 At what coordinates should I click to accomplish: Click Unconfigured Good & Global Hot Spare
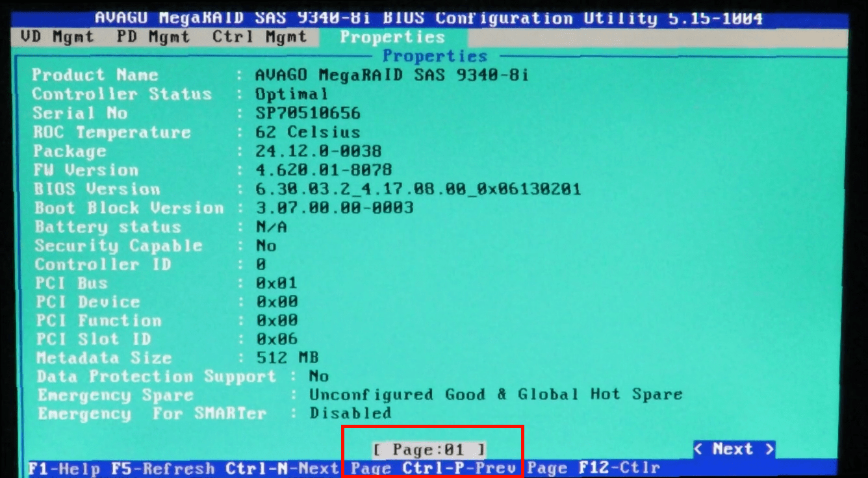point(496,395)
